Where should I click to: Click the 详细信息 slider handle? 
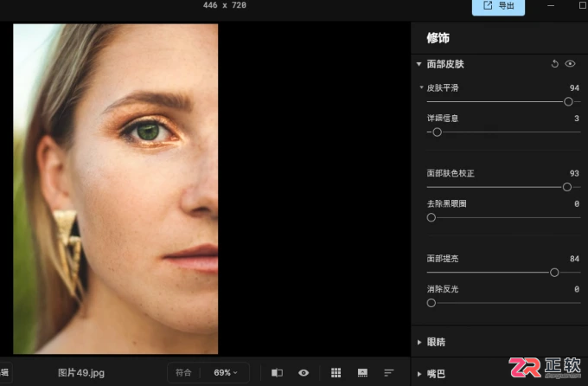click(437, 132)
